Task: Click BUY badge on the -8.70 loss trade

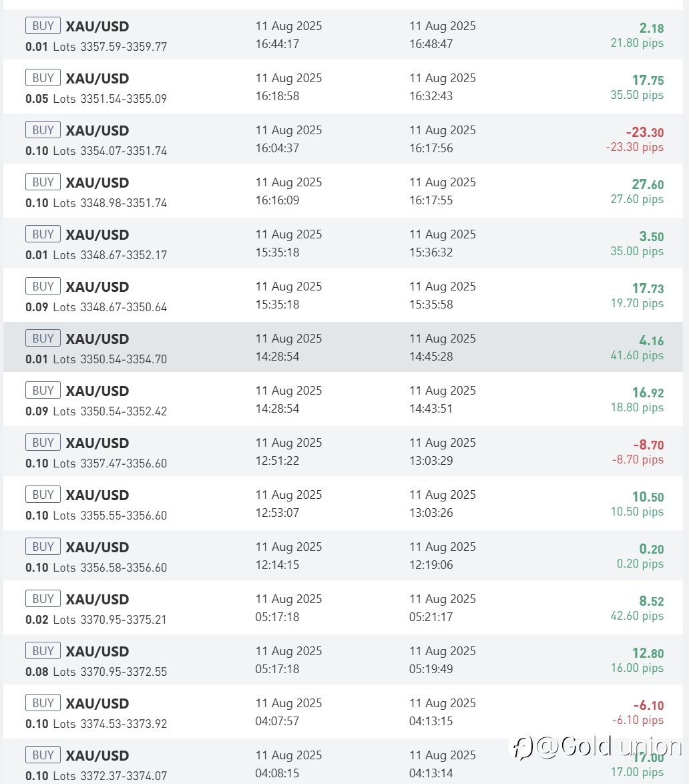Action: (x=43, y=443)
